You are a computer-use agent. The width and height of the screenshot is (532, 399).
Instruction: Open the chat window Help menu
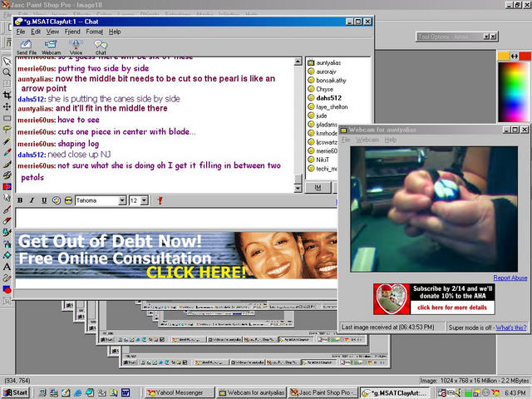115,32
